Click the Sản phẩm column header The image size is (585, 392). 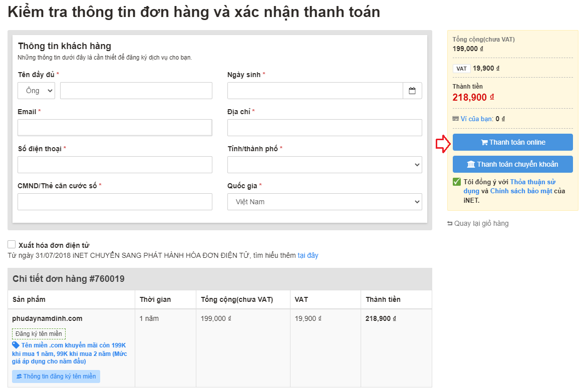tap(29, 299)
